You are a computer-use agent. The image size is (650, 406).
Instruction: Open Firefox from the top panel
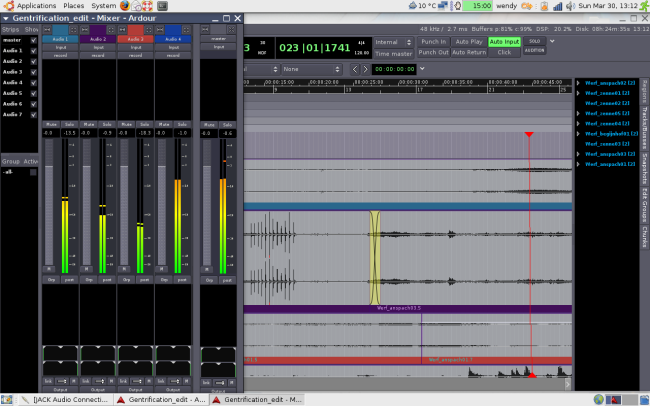[125, 6]
